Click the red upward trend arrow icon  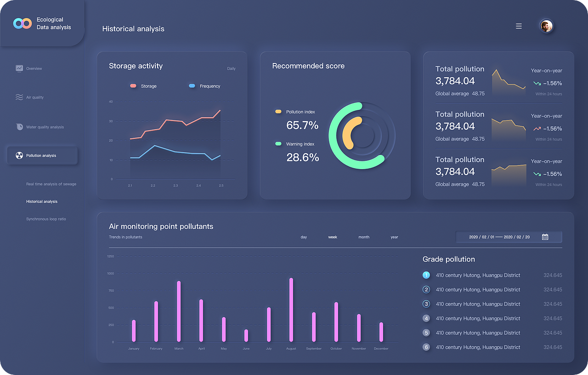[x=537, y=129]
